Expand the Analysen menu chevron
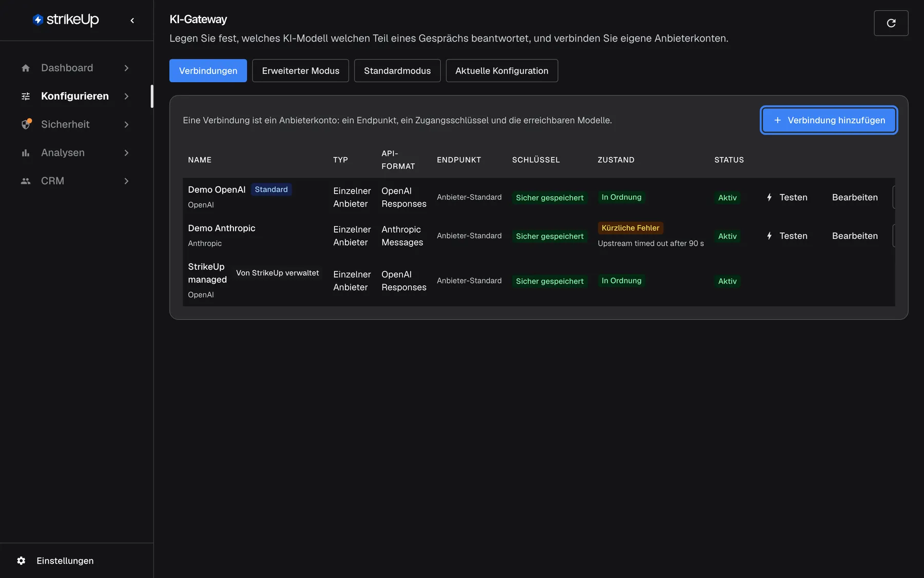This screenshot has width=924, height=578. 126,153
